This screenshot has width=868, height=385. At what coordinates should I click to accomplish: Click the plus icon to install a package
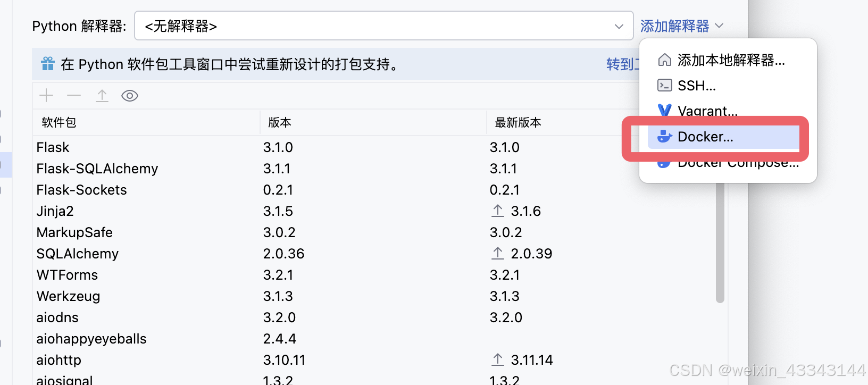pos(47,95)
